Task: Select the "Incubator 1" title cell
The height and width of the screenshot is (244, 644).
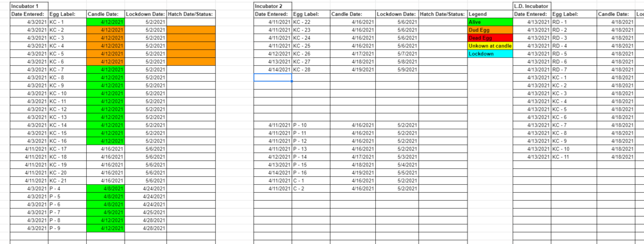Action: point(29,6)
